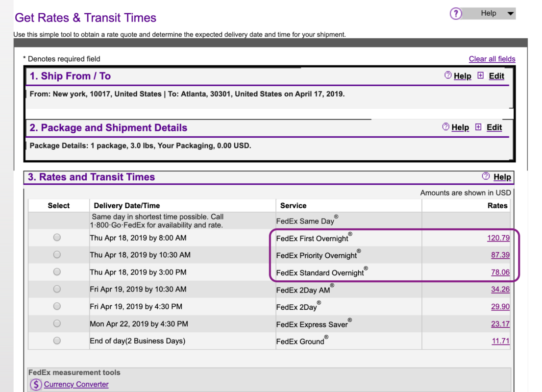Image resolution: width=542 pixels, height=392 pixels.
Task: Open the 11.71 FedEx Ground rate link
Action: pyautogui.click(x=500, y=341)
